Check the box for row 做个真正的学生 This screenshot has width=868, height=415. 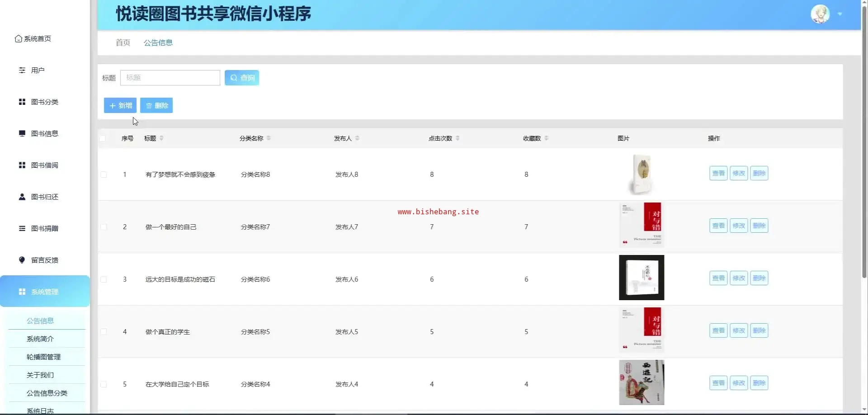pos(104,332)
